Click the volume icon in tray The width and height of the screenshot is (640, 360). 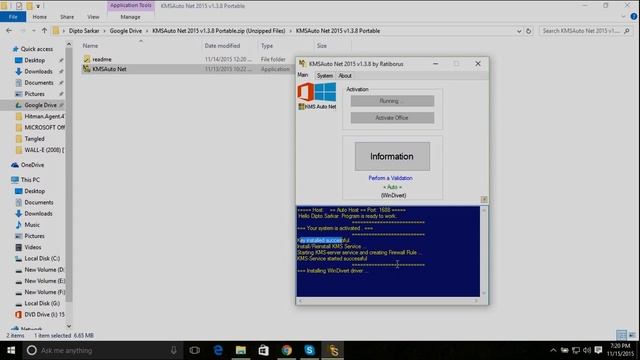[x=587, y=350]
